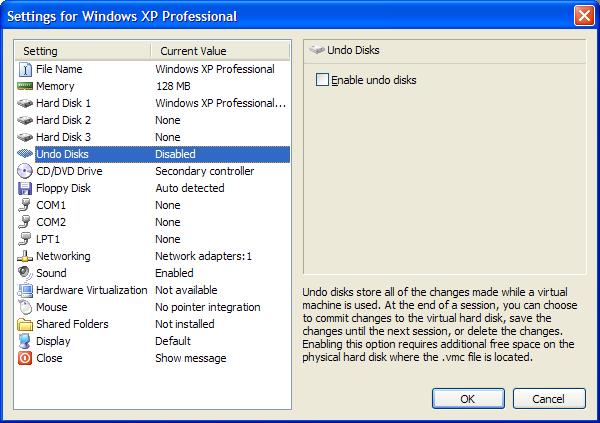The height and width of the screenshot is (423, 600).
Task: Select the Hard Disk 3 label
Action: tap(64, 137)
